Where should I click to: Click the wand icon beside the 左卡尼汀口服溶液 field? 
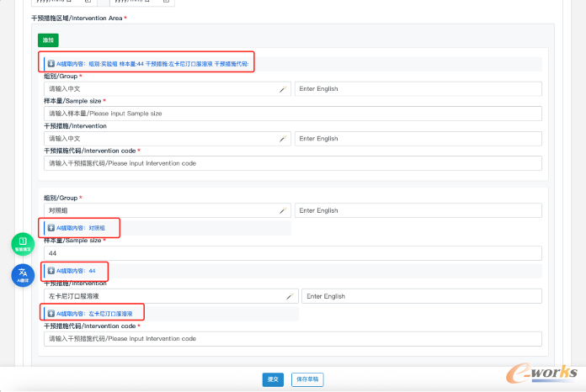point(290,296)
